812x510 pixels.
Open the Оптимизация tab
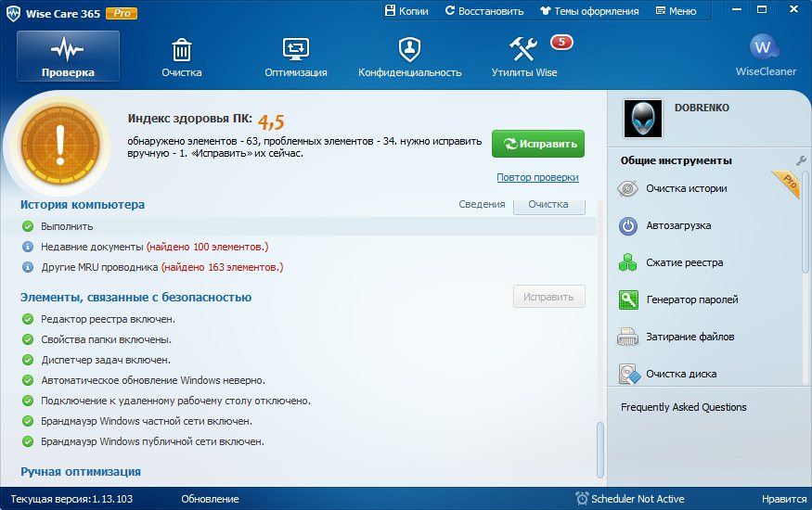coord(296,57)
